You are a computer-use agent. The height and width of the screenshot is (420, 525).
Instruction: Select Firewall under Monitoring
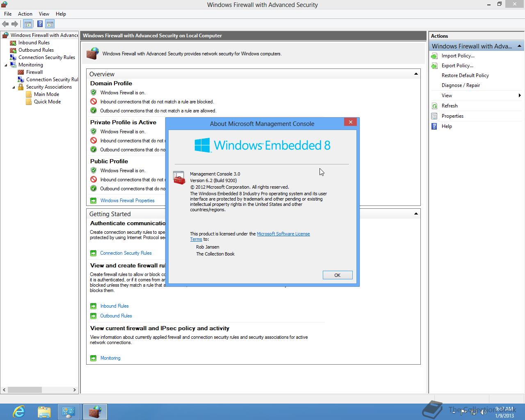click(x=34, y=72)
